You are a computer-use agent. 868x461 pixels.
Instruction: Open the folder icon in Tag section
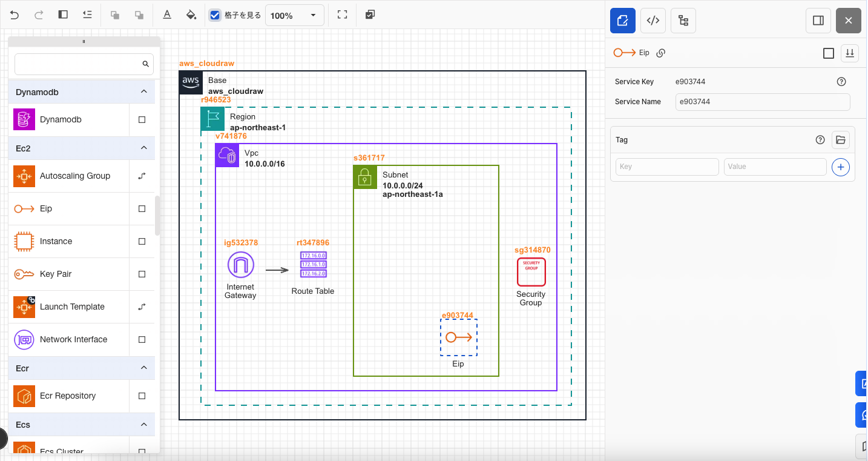coord(841,140)
